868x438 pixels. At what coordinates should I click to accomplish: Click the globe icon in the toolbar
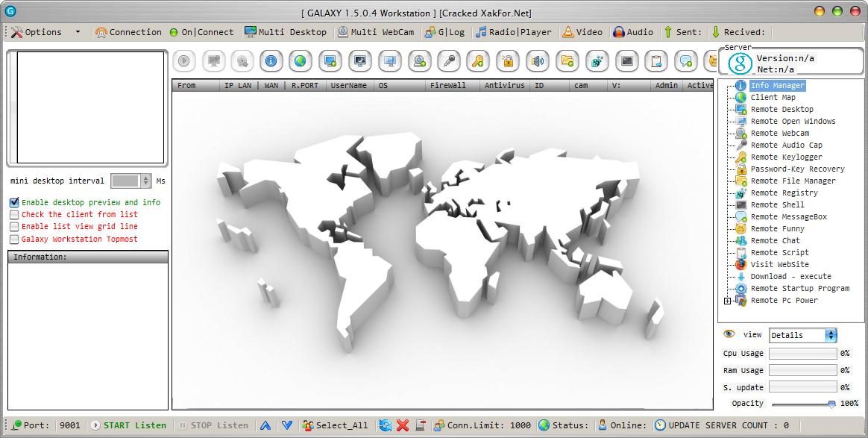point(300,61)
